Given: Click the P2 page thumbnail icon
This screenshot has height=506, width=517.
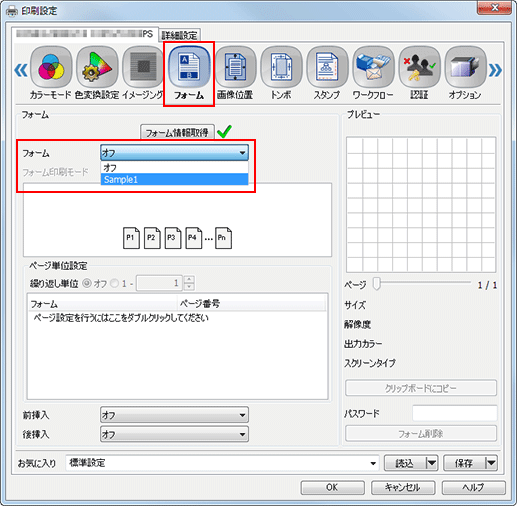Looking at the screenshot, I should (152, 238).
